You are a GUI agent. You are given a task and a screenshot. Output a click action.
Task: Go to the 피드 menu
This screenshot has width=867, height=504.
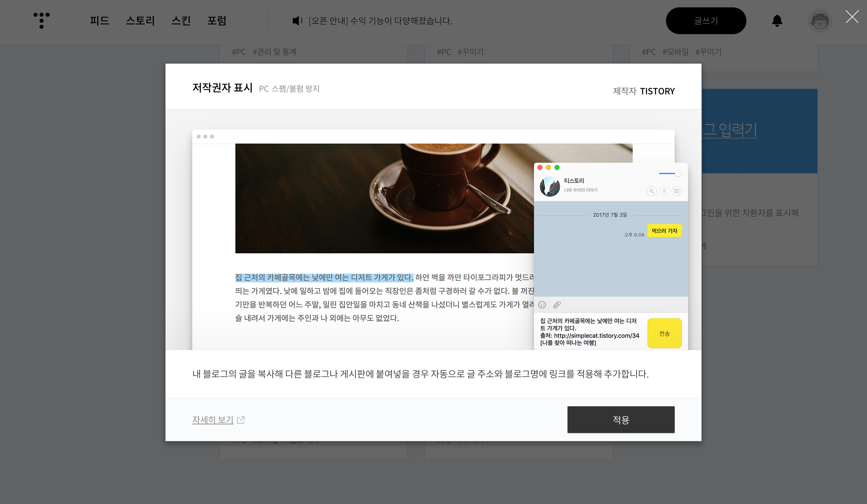[99, 21]
